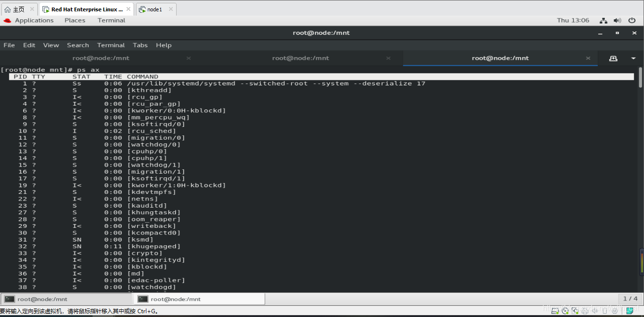Screen dimensions: 644x317
Task: Click the VMware USB device status icon
Action: [605, 311]
